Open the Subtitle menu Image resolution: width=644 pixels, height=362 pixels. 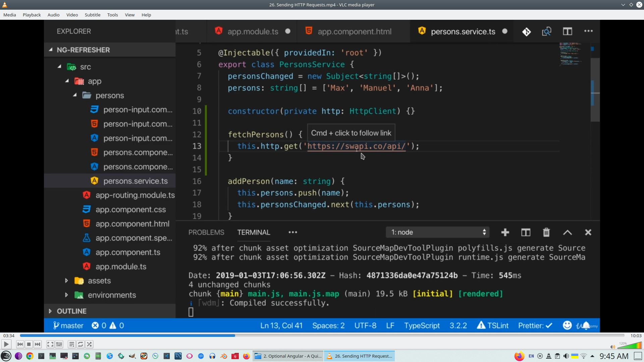point(92,15)
